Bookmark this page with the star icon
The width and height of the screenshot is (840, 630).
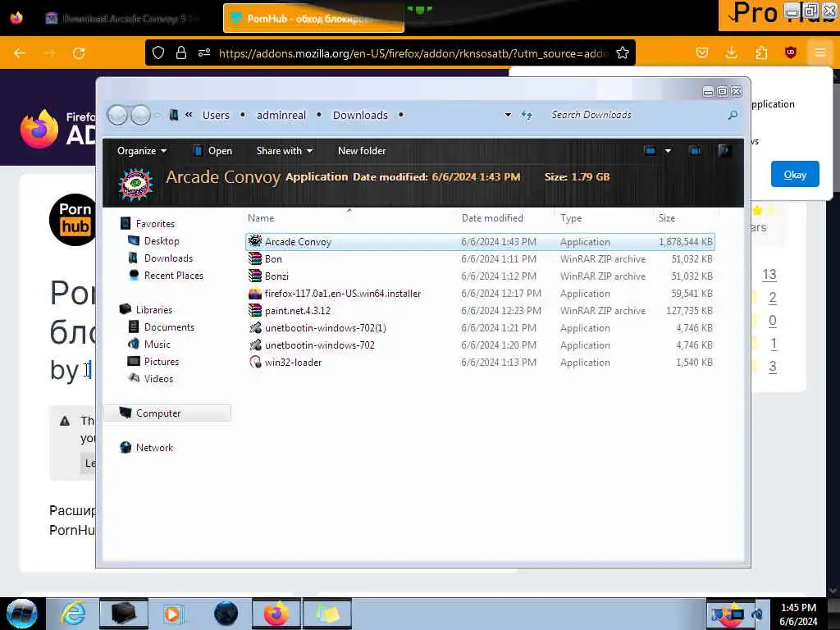[623, 52]
